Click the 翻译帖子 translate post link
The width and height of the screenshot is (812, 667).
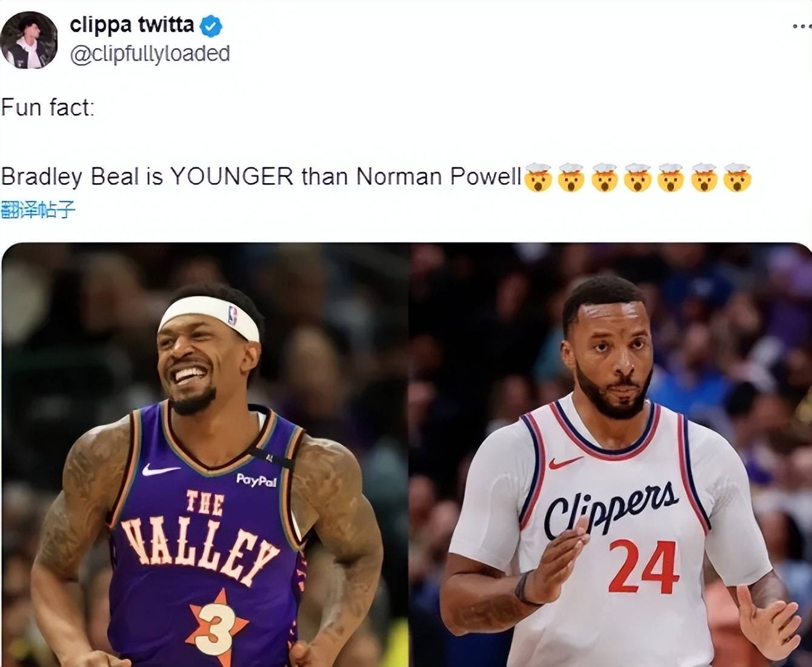click(38, 210)
